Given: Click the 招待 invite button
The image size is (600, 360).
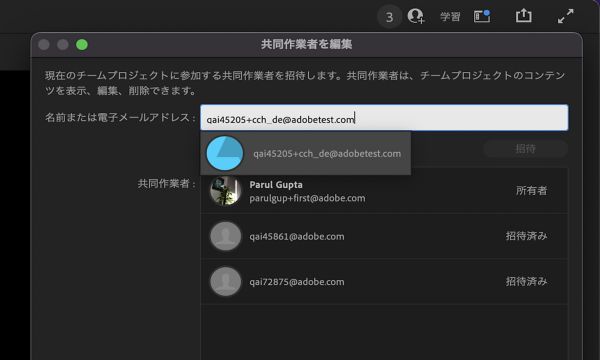Looking at the screenshot, I should tap(525, 148).
